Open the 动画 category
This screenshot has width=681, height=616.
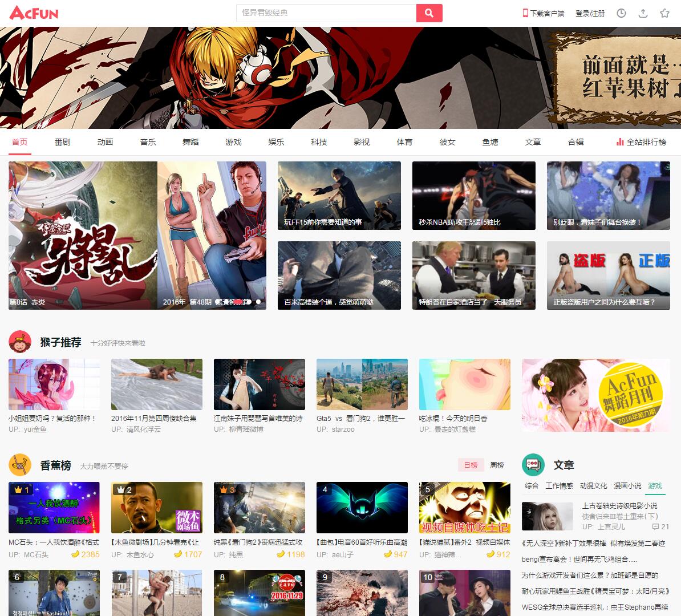(105, 142)
